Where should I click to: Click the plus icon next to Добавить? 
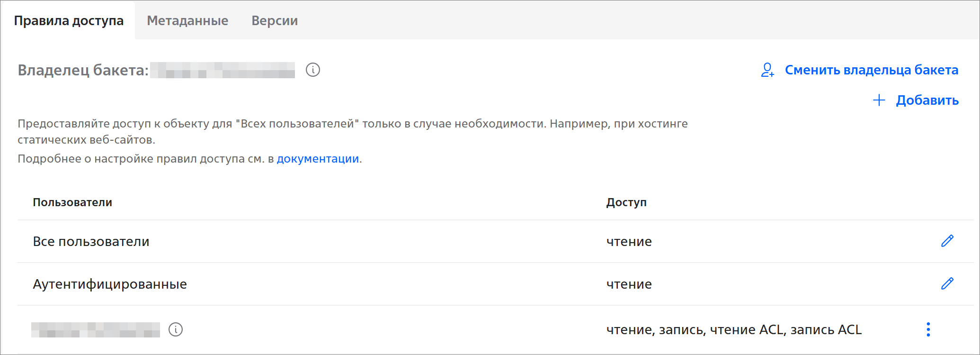(879, 100)
